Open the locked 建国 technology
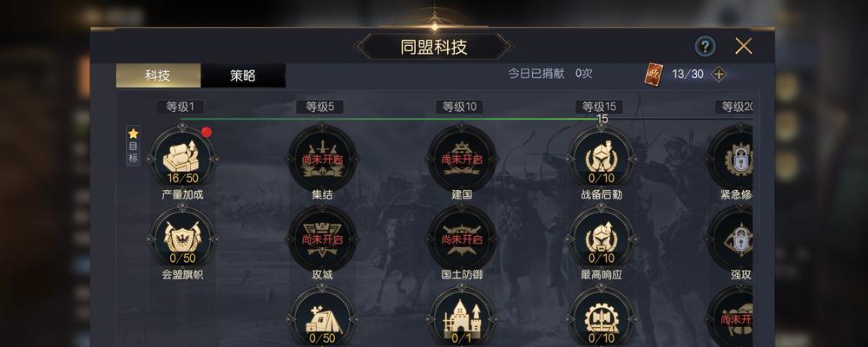This screenshot has height=347, width=868. click(462, 159)
